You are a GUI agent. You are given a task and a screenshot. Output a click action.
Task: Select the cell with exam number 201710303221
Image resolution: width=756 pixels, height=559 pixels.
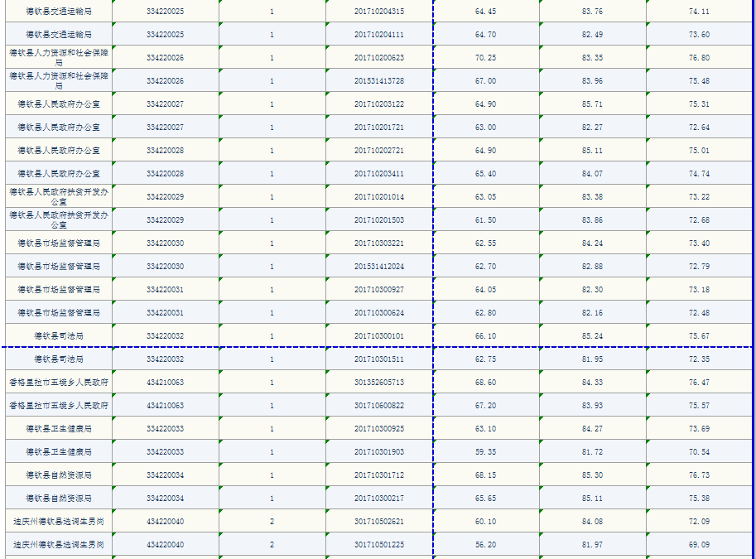pos(378,243)
